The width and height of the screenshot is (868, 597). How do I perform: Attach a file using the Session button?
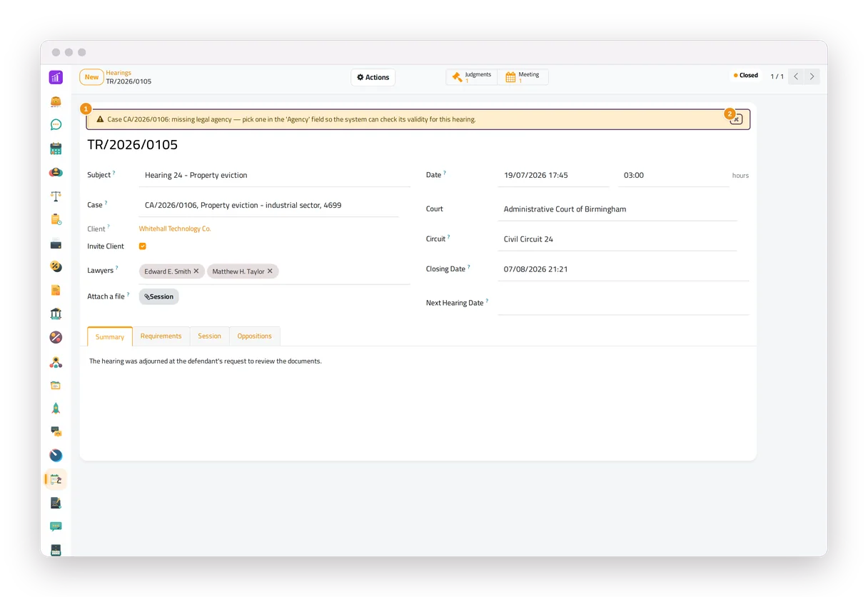pos(159,296)
